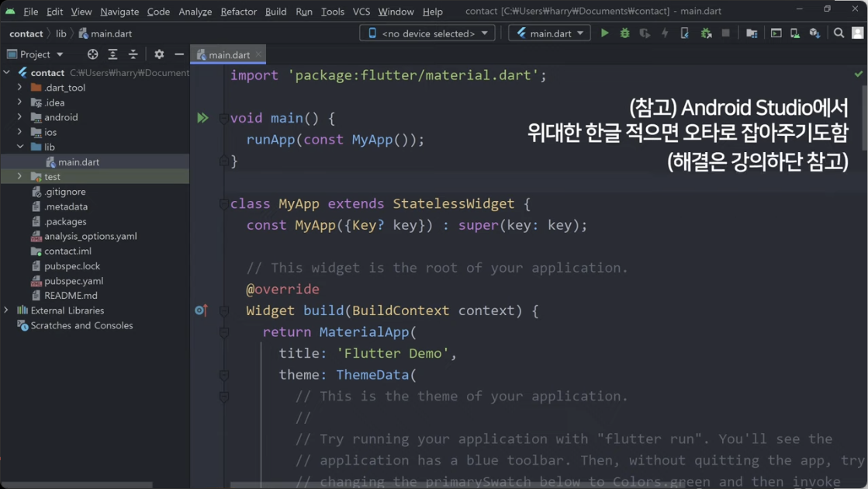Click Project panel horizontal scrollbar
The image size is (868, 489).
78,485
